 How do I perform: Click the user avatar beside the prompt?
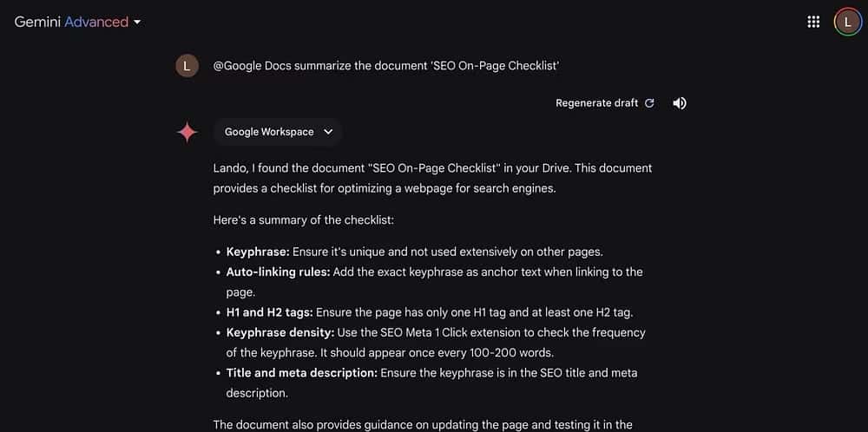(187, 66)
